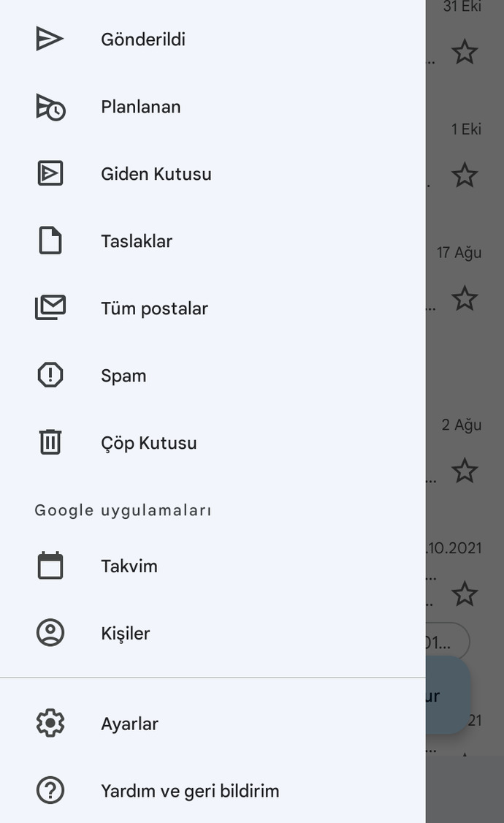The height and width of the screenshot is (823, 504).
Task: Click the Spam warning icon
Action: [50, 375]
